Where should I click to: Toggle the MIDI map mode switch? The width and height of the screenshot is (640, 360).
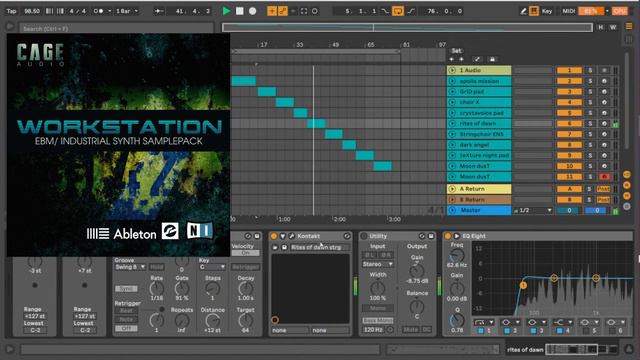coord(569,11)
